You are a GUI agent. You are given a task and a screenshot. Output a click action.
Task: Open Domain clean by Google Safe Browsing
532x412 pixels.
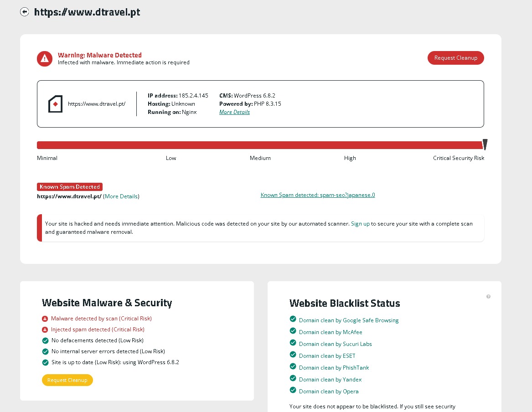[349, 320]
